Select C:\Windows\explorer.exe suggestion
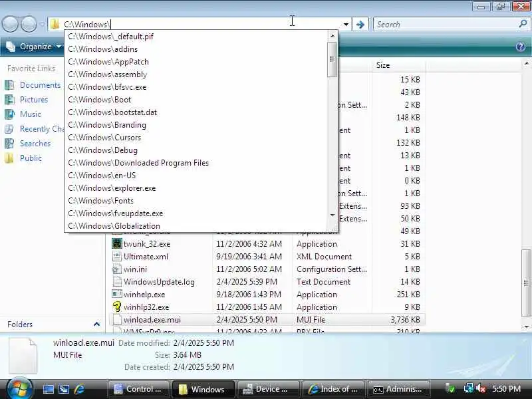 coord(196,188)
